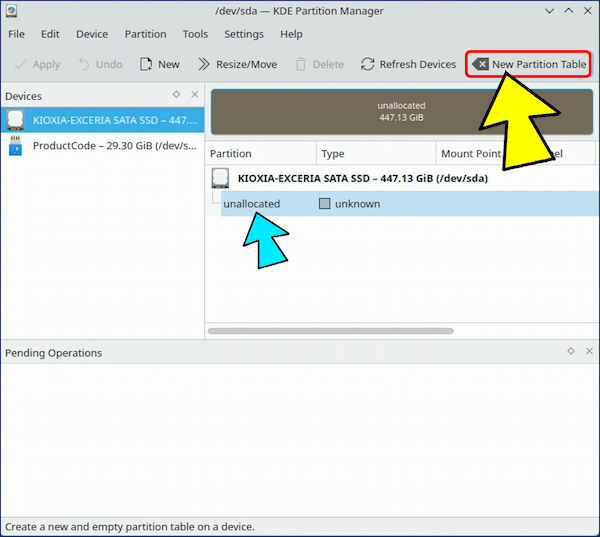Open the Partition menu
This screenshot has width=600, height=537.
coord(145,34)
